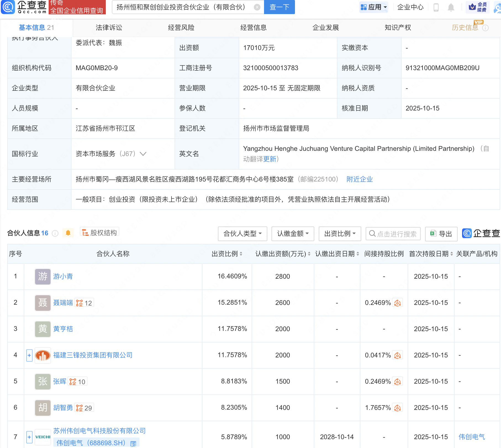This screenshot has width=501, height=448.
Task: Click the mobile phone icon in header
Action: coord(436,7)
